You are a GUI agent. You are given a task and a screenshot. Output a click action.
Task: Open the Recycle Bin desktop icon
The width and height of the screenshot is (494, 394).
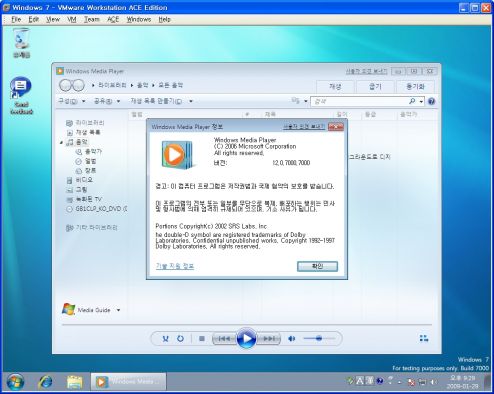coord(22,43)
